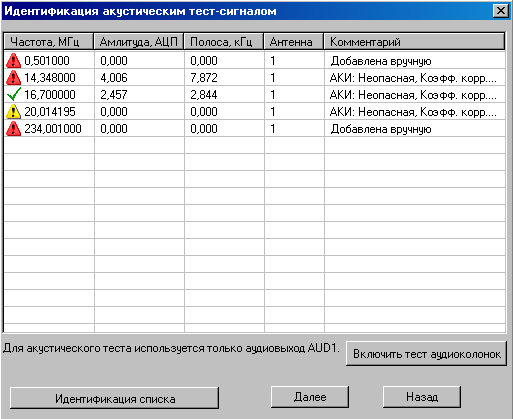Click the АКИ: Неопасная comment in the 16,700000 row

pyautogui.click(x=413, y=95)
